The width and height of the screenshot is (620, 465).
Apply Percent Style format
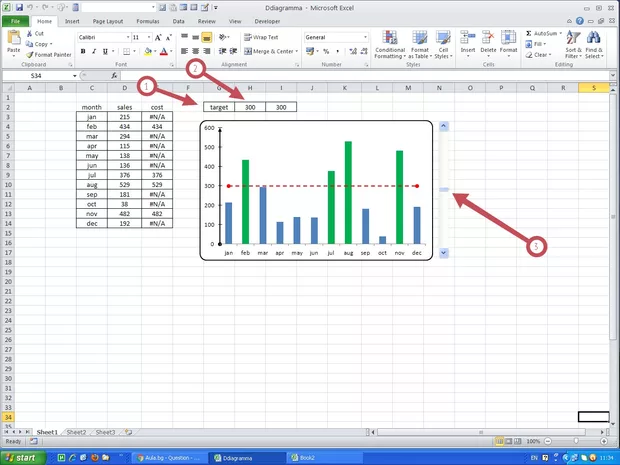point(326,51)
